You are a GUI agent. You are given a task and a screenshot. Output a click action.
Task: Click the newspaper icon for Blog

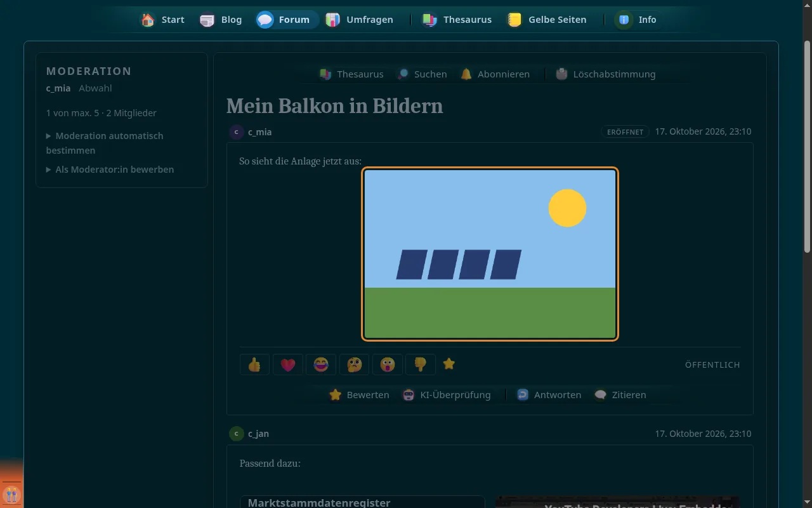click(207, 20)
